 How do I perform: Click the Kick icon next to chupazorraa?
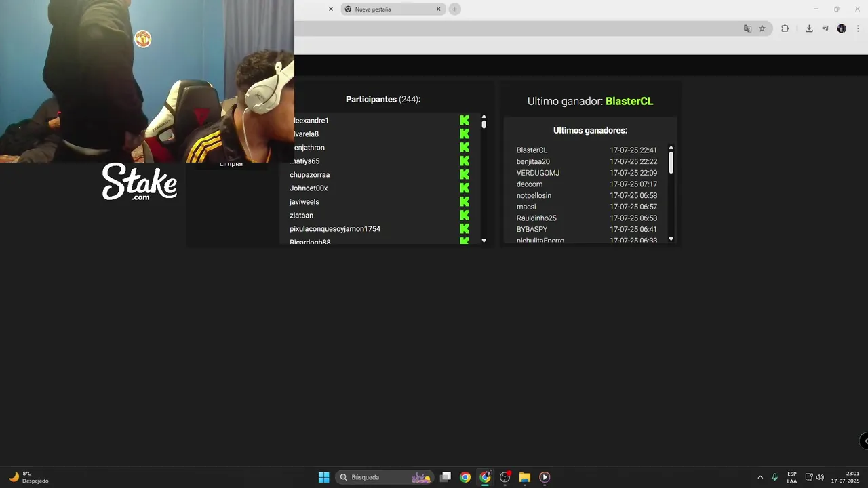[465, 174]
